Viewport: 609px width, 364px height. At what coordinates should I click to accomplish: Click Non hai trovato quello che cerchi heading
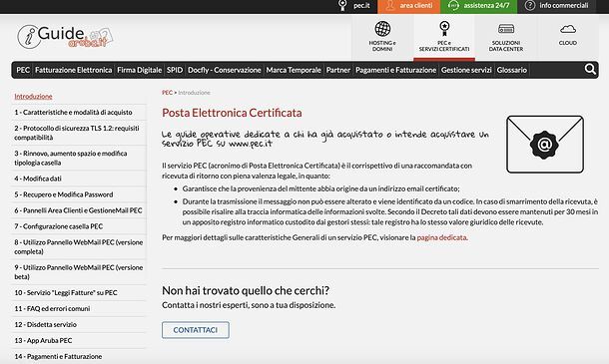pos(246,290)
